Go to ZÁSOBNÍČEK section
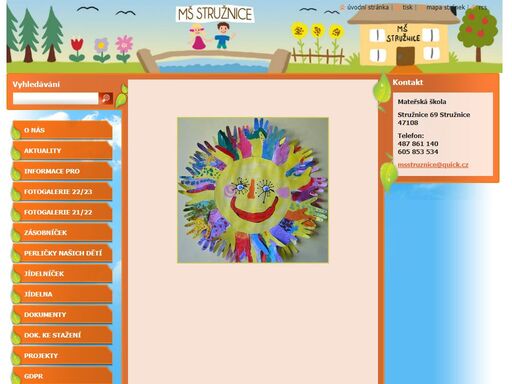Viewport: 512px width, 384px height. (x=62, y=233)
